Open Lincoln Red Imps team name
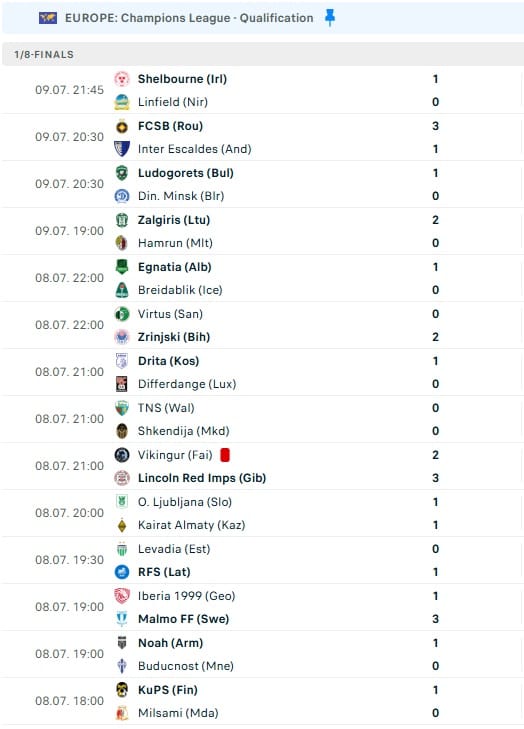 [202, 478]
